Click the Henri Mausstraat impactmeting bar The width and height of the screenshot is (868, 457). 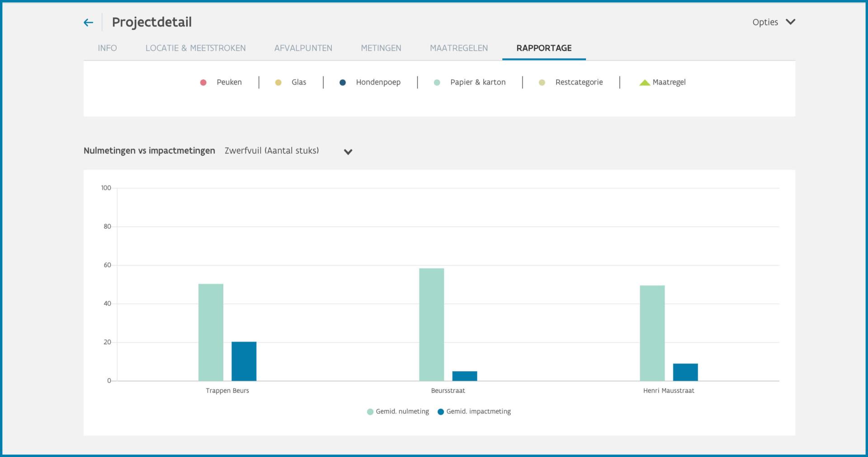[x=685, y=372]
